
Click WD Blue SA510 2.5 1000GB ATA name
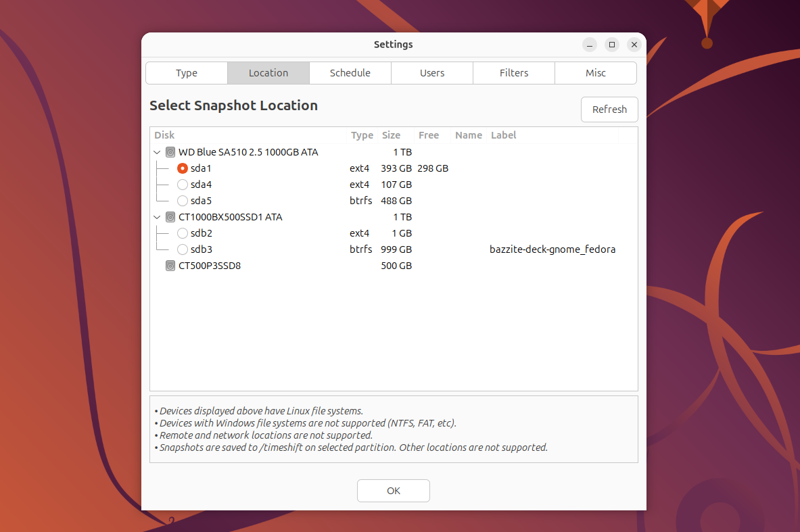click(248, 152)
